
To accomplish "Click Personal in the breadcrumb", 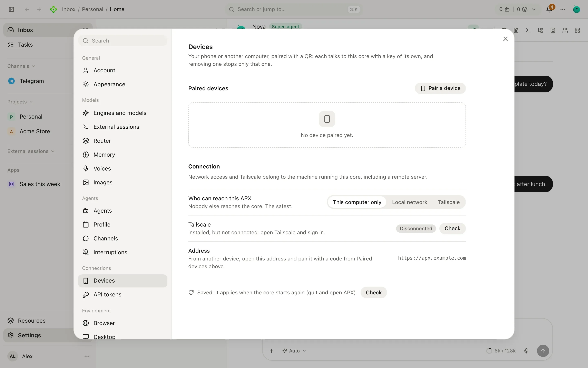I will (92, 9).
